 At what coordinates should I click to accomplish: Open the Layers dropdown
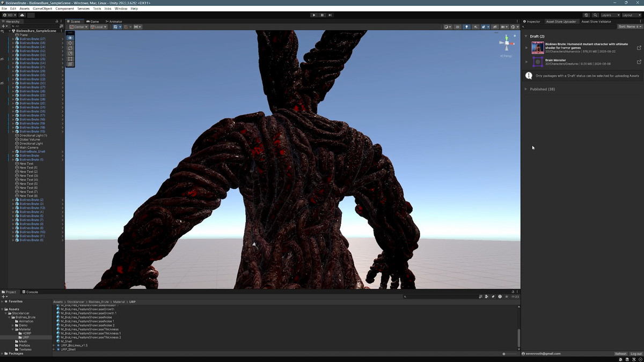coord(610,15)
